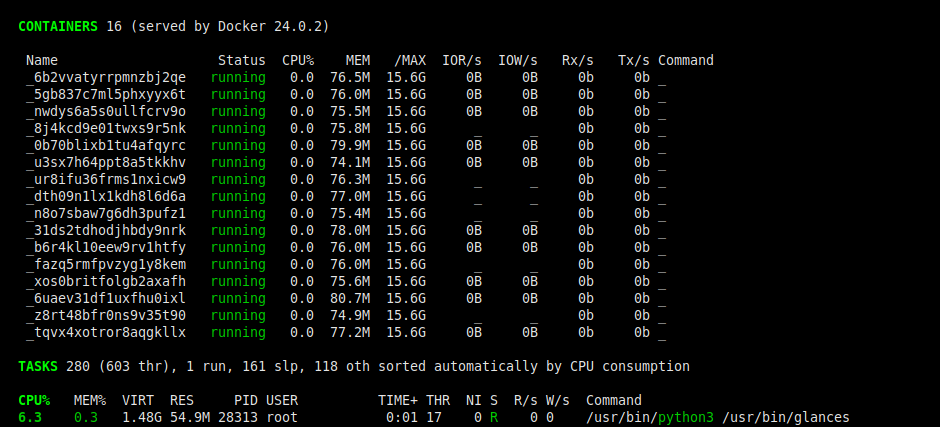Select container _tqvx4xotror8aqgkllx
940x427 pixels.
106,333
